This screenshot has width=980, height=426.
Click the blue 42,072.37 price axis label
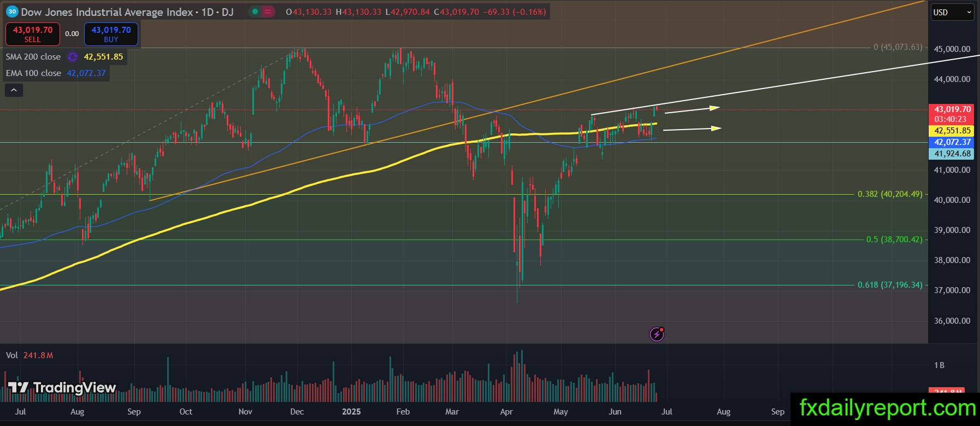951,142
